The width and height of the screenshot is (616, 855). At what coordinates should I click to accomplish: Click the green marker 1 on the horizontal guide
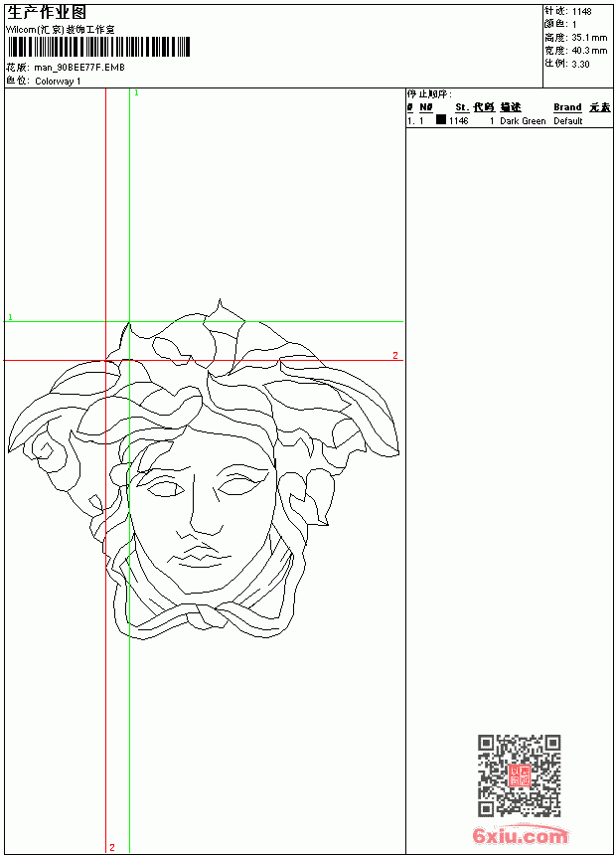pyautogui.click(x=10, y=317)
